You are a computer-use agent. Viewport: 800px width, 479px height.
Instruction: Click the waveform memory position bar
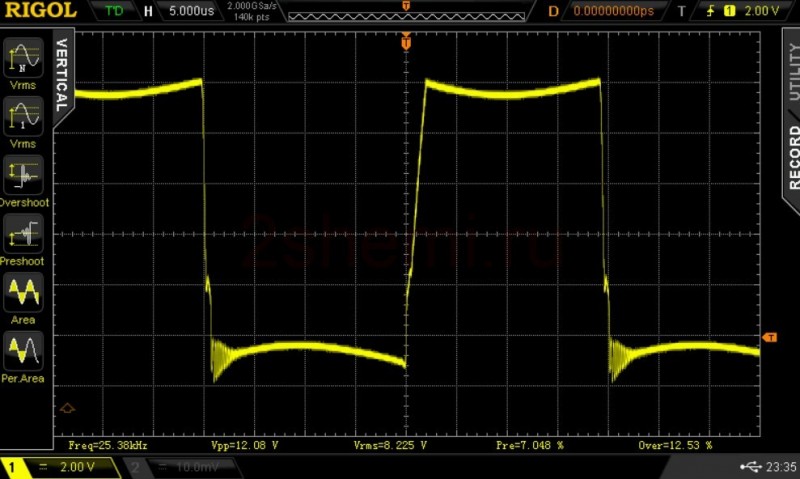[x=405, y=13]
